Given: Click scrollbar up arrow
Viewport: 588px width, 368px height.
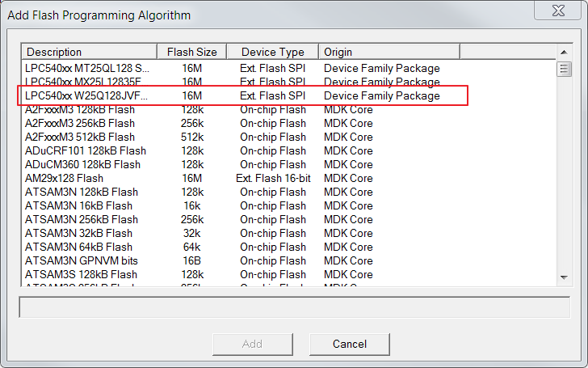Looking at the screenshot, I should (564, 53).
